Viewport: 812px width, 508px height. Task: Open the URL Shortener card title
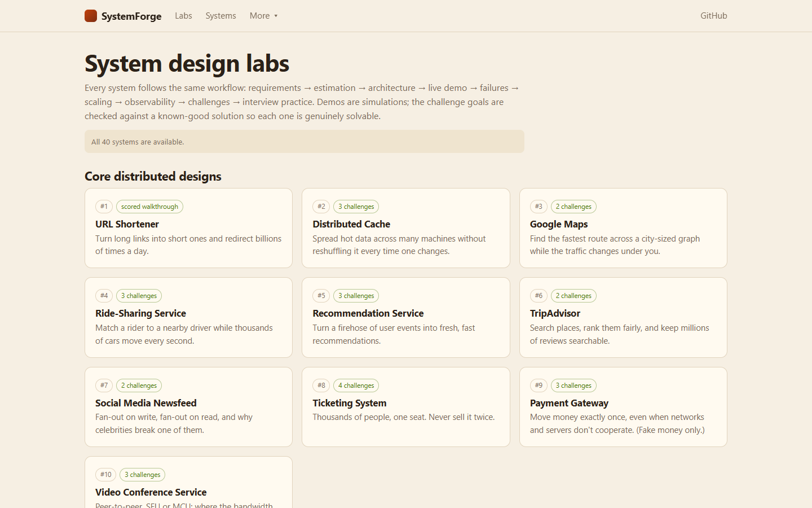pos(127,224)
